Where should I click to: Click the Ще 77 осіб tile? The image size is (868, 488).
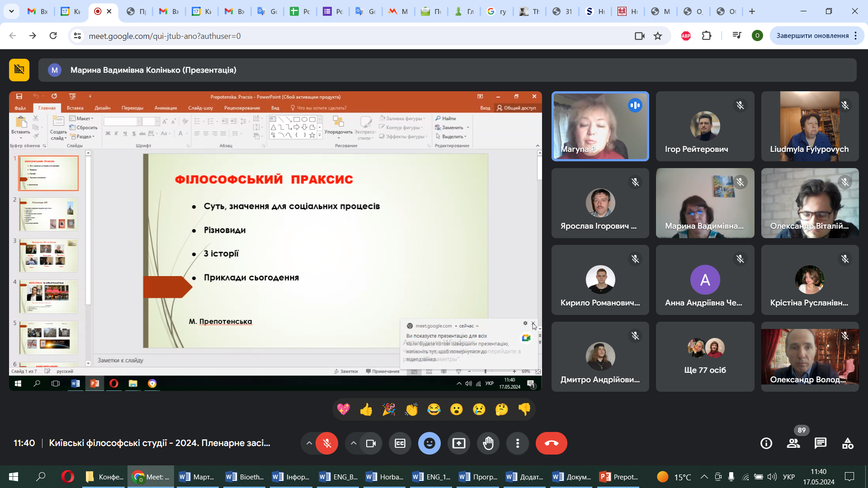click(x=705, y=357)
